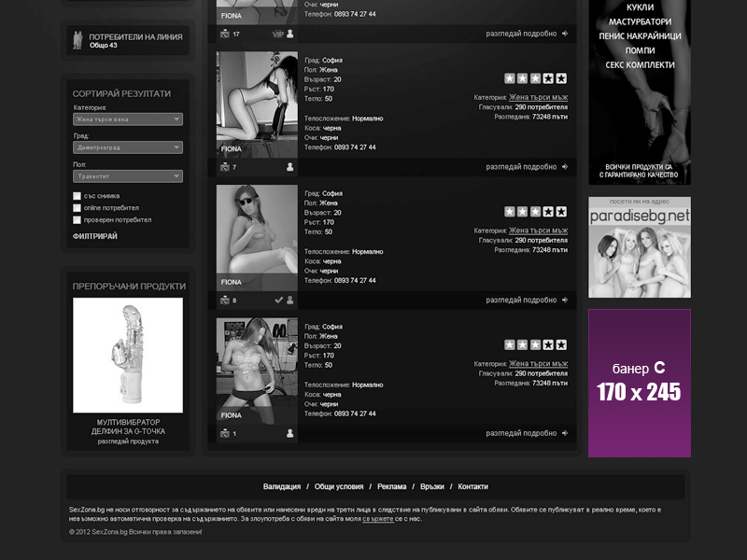Click the arrow icon beside last 'разгледай подробно'
Viewport: 747px width, 560px height.
[564, 433]
